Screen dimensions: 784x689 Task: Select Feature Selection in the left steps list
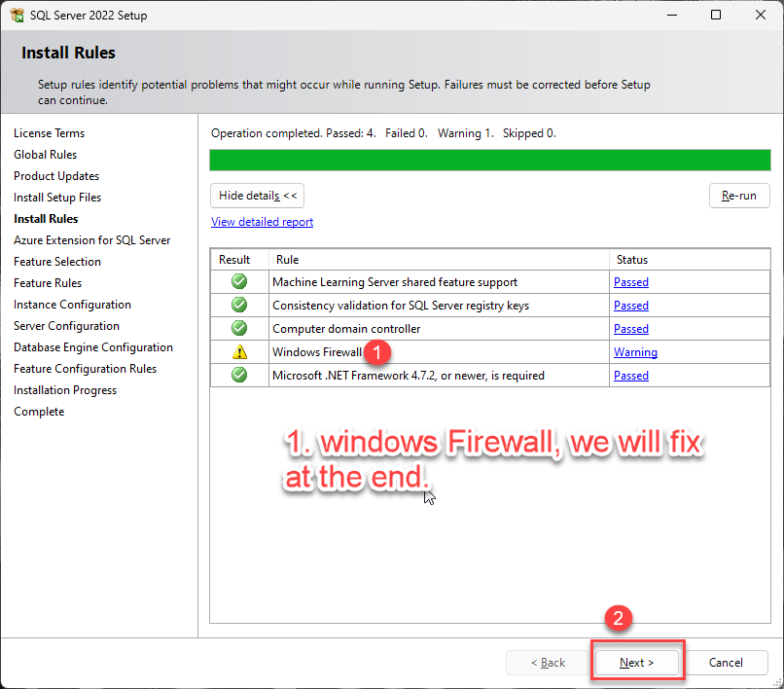(57, 262)
